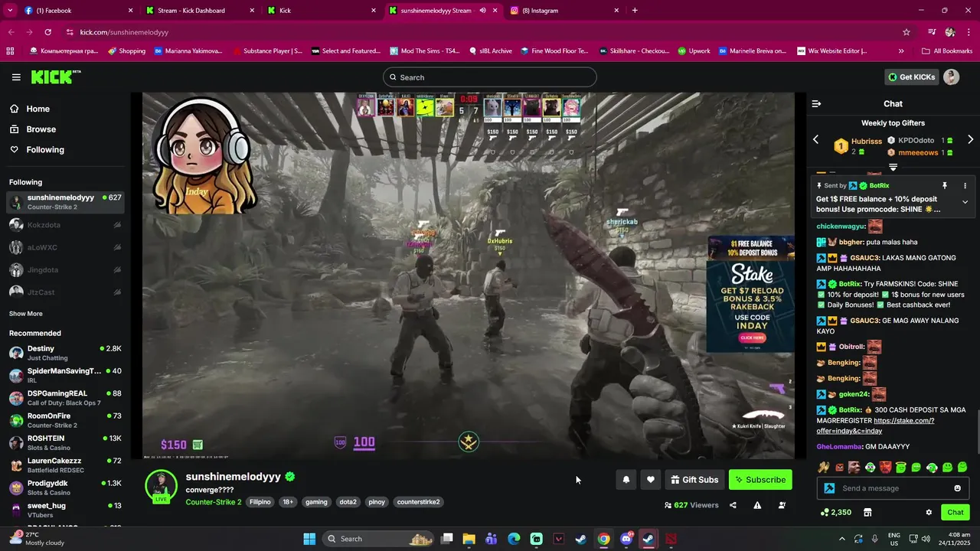This screenshot has height=551, width=980.
Task: Open the All Bookmarks folder
Action: 947,51
